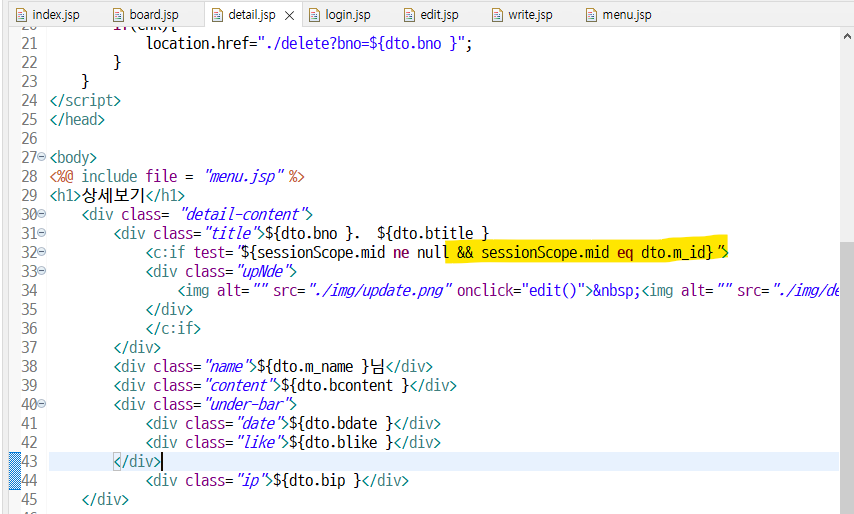
Task: Click the closing </script> tag
Action: 85,101
